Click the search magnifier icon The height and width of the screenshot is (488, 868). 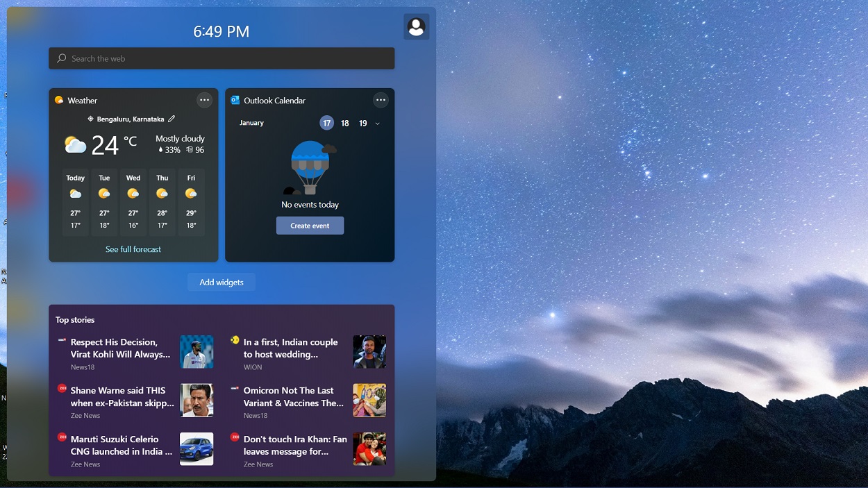point(60,58)
